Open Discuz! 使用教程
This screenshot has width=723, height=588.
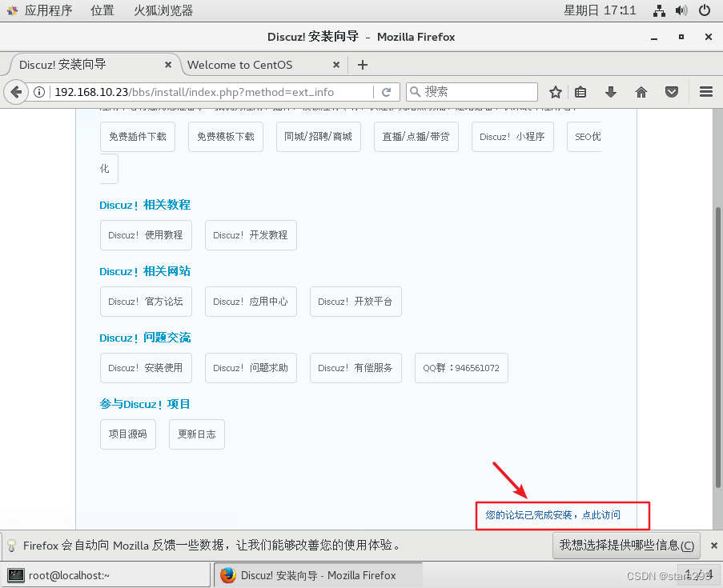tap(146, 235)
